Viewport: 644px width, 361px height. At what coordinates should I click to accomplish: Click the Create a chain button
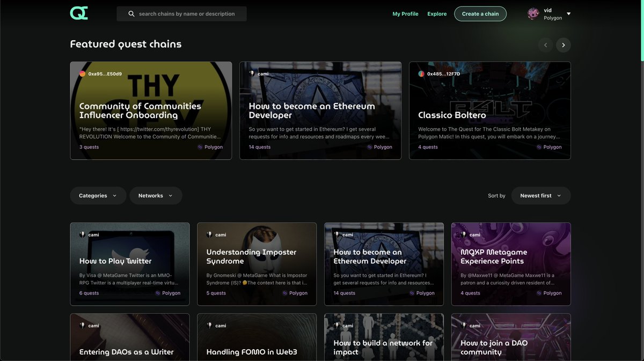(x=480, y=14)
